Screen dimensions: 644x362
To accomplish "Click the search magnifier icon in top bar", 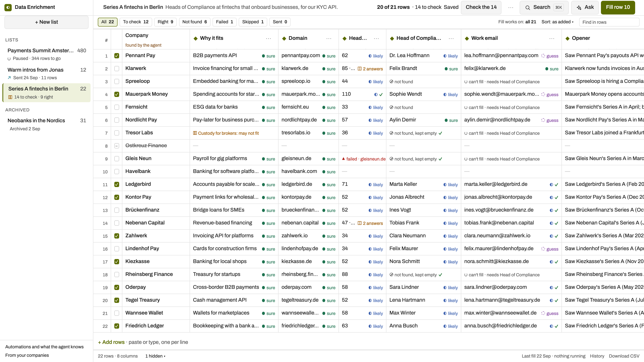I will click(527, 7).
